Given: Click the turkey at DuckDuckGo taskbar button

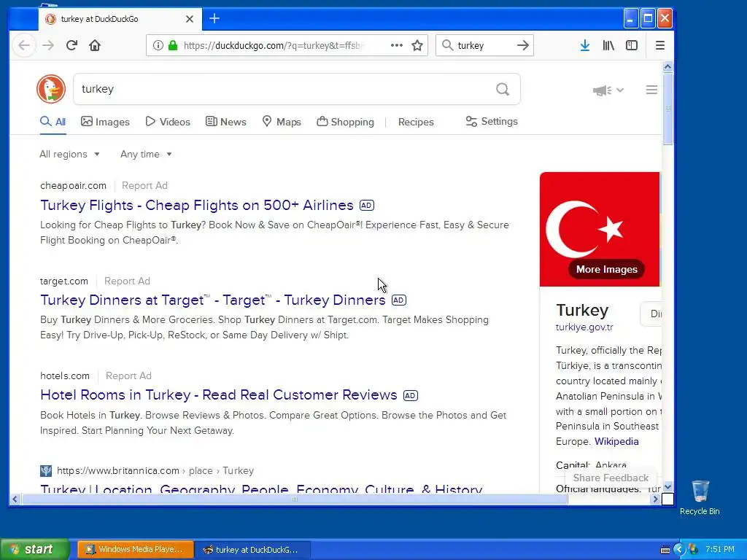Looking at the screenshot, I should pos(253,550).
